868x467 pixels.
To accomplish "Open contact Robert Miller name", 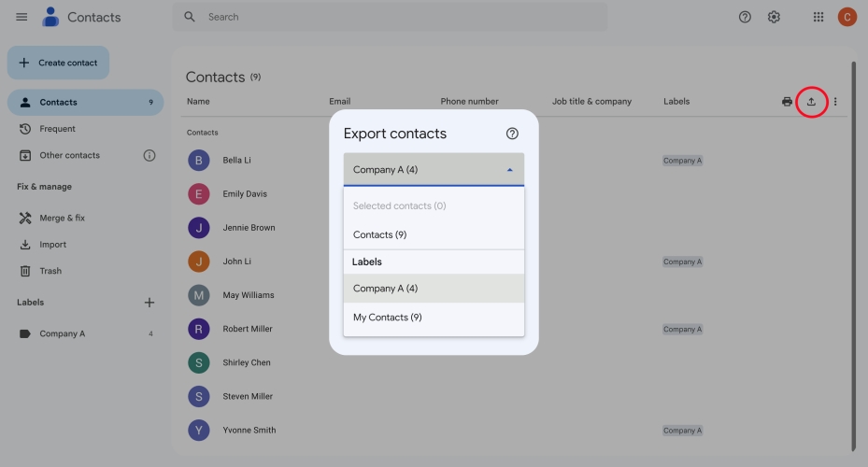I will (x=248, y=329).
